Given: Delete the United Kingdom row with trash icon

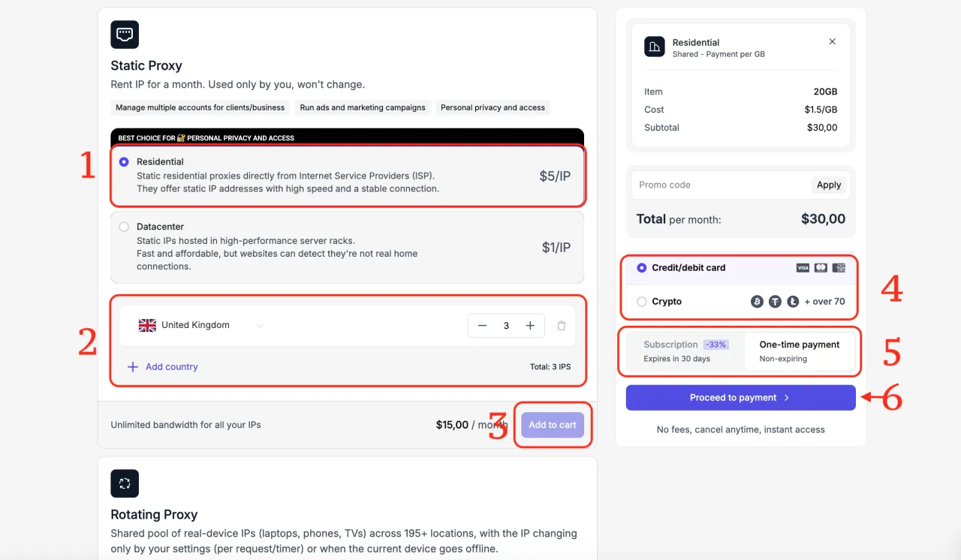Looking at the screenshot, I should 562,326.
